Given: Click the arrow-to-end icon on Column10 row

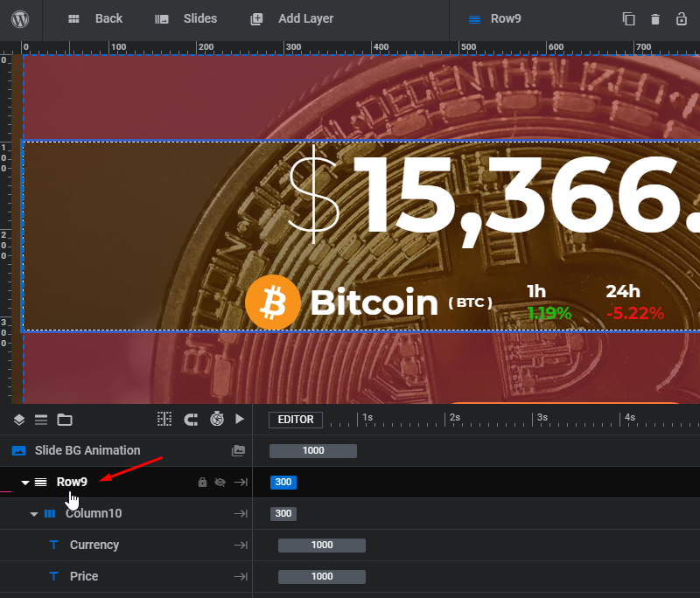Looking at the screenshot, I should [241, 514].
